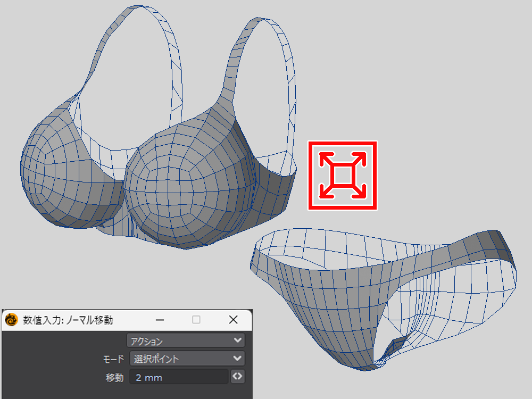
Task: Minimize the 数値入力 dialog window
Action: coord(160,320)
